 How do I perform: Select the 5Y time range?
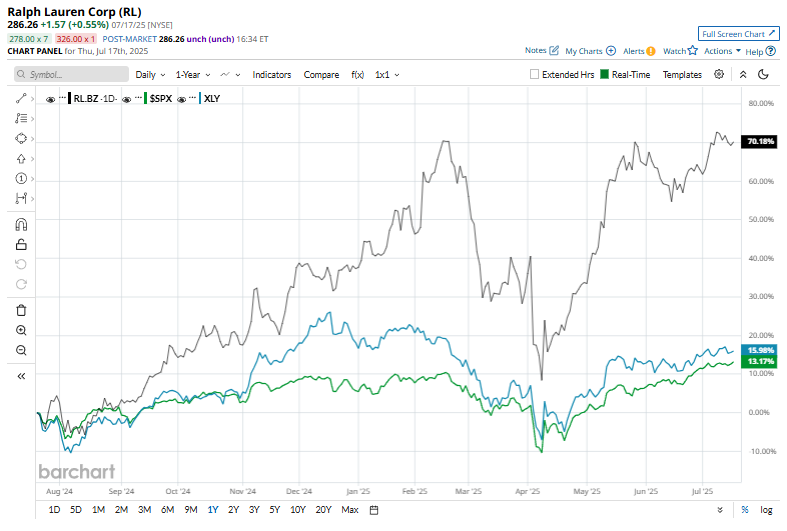(x=274, y=510)
